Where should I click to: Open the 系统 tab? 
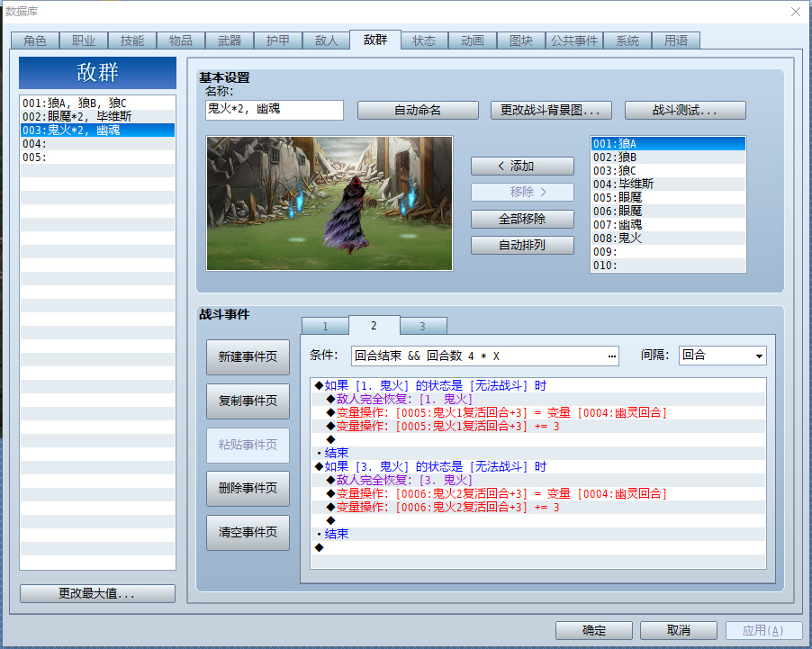point(627,41)
